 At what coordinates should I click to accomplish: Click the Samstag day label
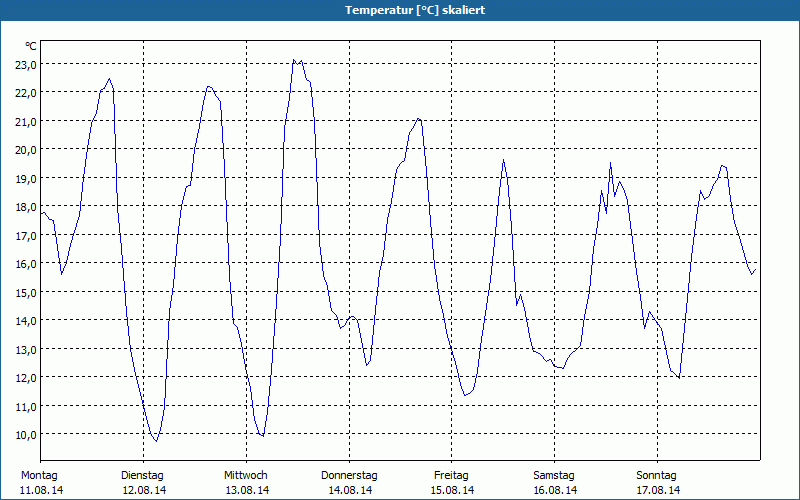tap(554, 476)
